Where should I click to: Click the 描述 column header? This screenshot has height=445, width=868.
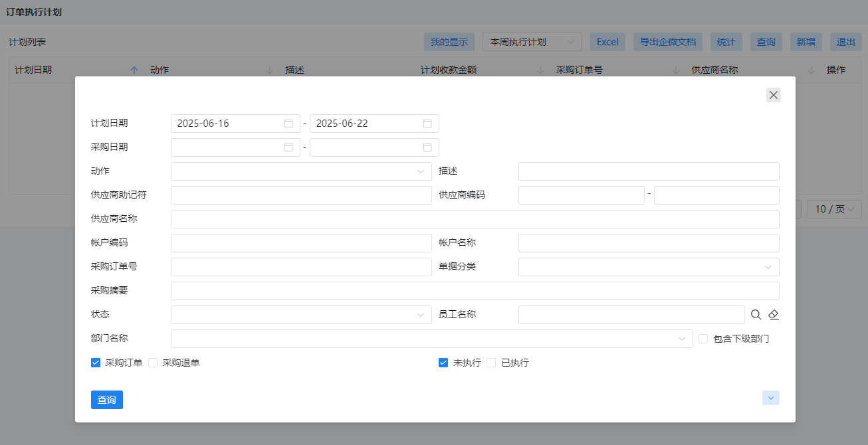(x=294, y=70)
